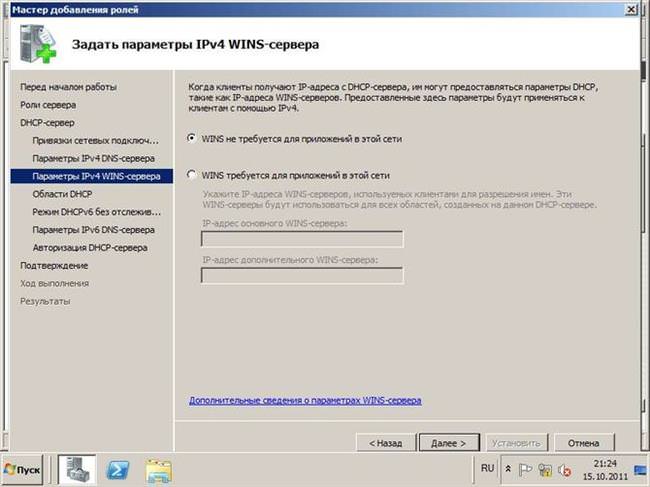Viewport: 650px width, 487px height.
Task: Select the 'DHCP-сервер' step
Action: [47, 123]
